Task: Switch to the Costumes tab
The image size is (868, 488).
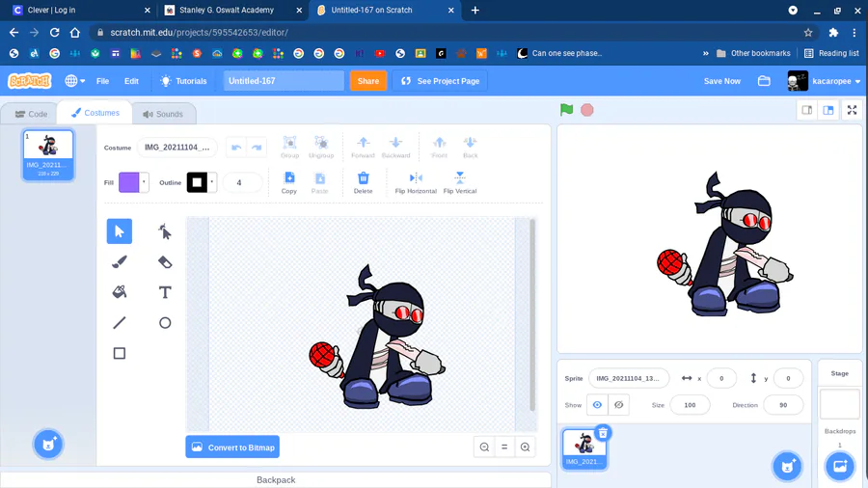Action: point(95,113)
